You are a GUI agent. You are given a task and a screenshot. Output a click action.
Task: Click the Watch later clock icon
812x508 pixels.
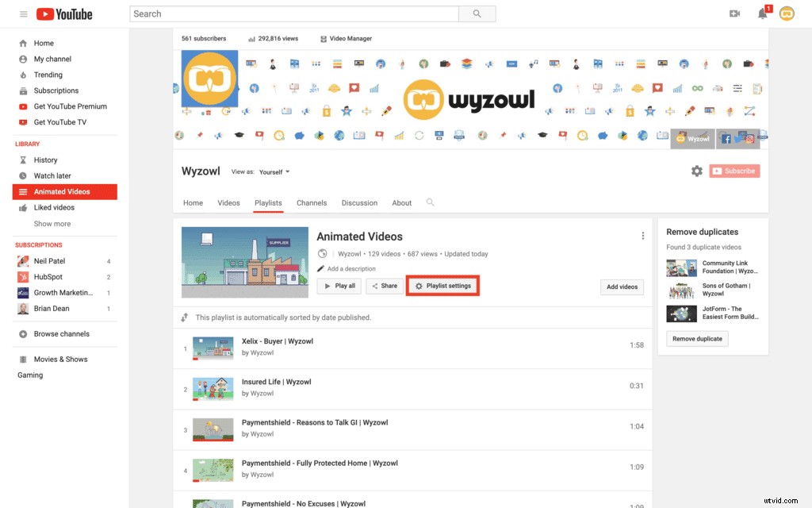[x=24, y=175]
